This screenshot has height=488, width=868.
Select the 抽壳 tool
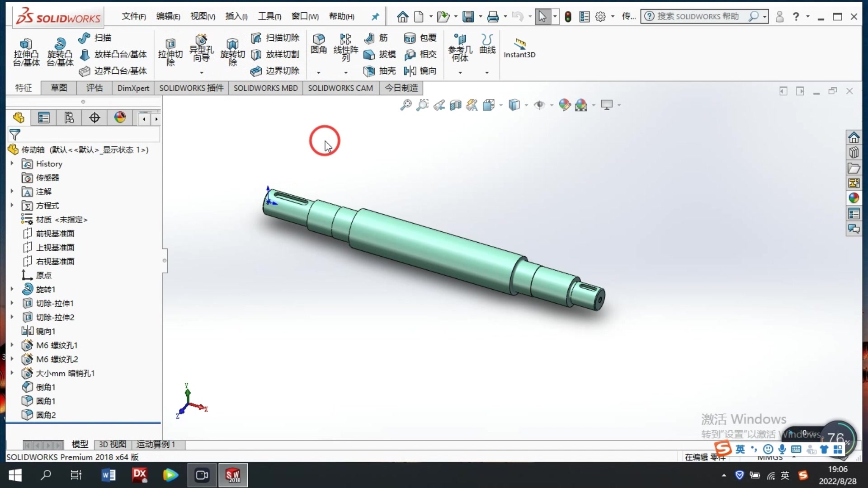380,70
